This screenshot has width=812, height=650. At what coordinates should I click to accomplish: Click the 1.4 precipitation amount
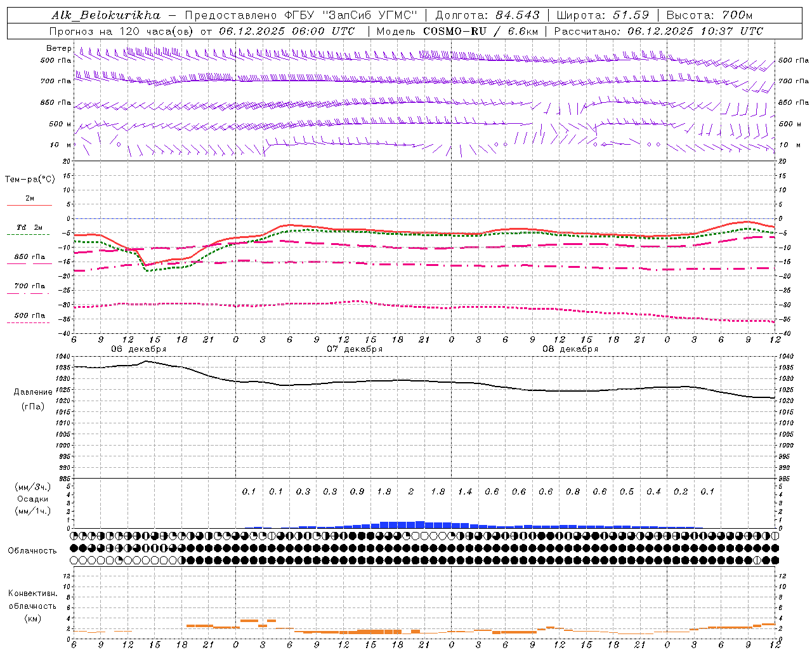click(465, 491)
